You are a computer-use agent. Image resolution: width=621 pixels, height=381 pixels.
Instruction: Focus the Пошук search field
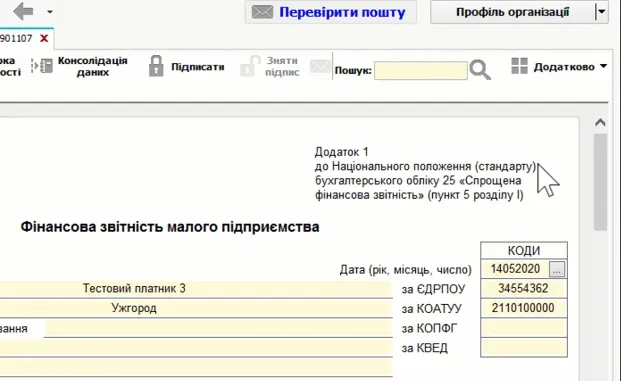[421, 70]
